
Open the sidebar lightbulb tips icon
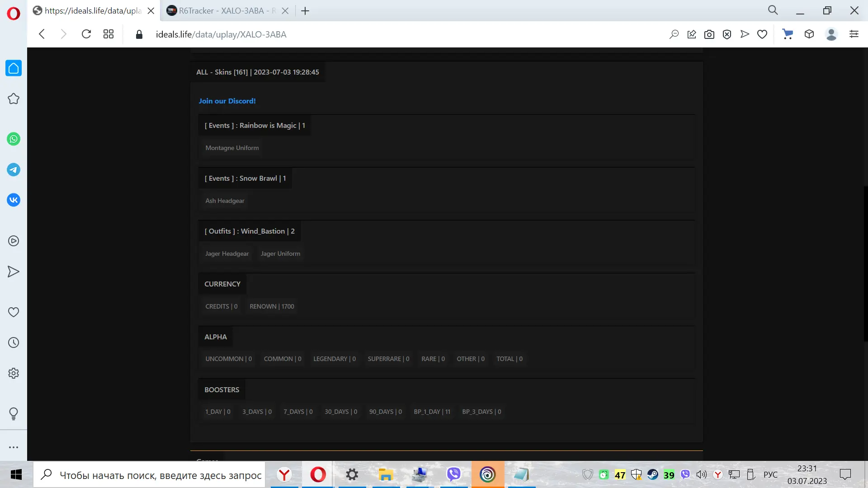coord(14,413)
